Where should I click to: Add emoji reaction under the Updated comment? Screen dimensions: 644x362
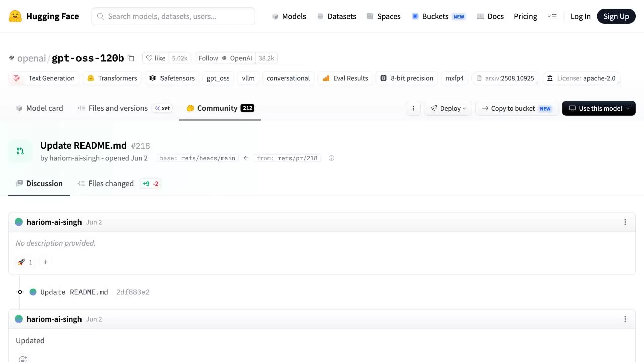pos(23,359)
